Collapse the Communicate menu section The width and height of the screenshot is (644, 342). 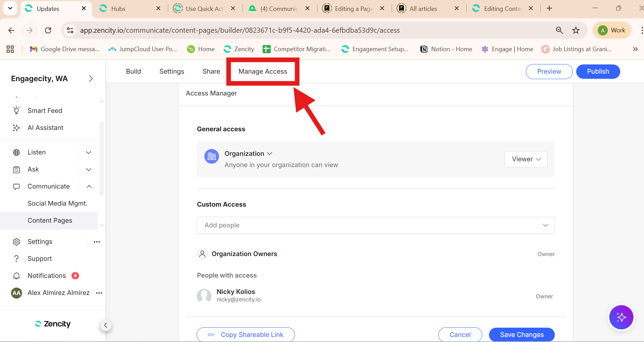[x=89, y=187]
